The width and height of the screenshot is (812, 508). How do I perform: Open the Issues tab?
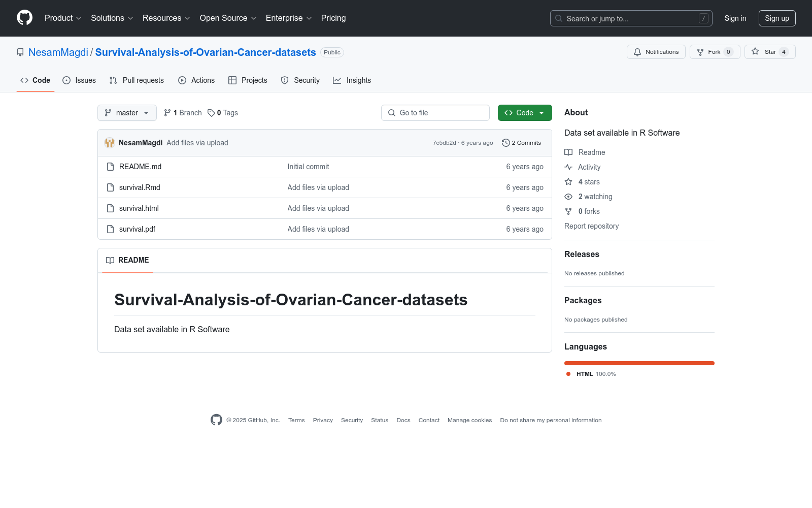(x=79, y=80)
